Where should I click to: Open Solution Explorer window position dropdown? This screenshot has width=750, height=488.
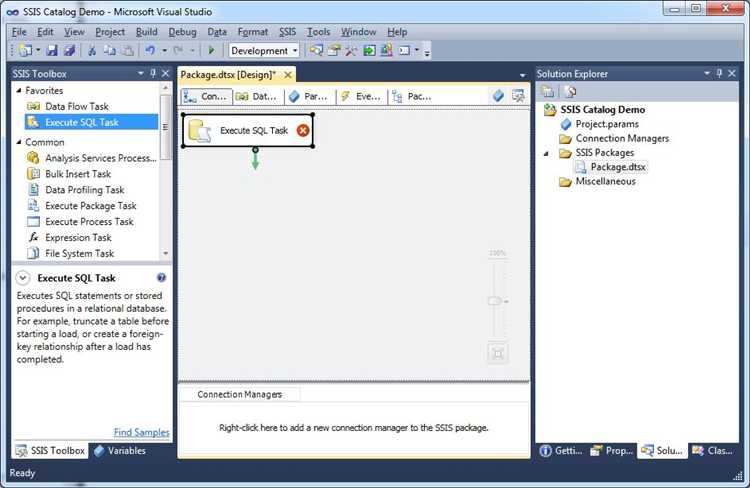[706, 73]
